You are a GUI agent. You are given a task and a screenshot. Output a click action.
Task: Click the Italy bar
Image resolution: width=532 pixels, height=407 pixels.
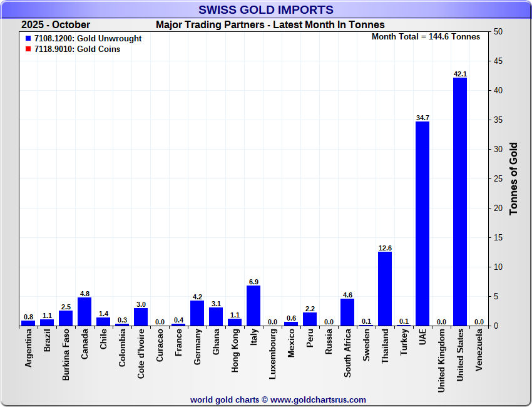tap(253, 306)
